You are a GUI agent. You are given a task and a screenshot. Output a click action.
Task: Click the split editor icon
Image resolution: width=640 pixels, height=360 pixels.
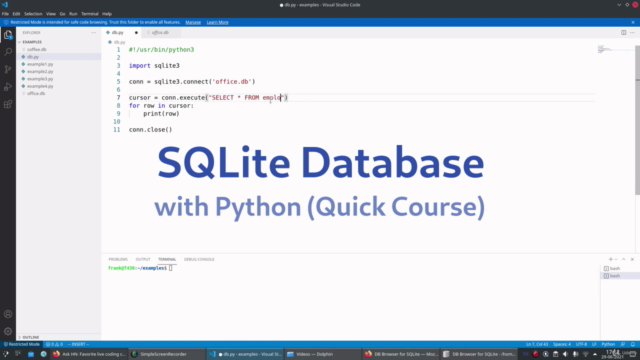coord(623,33)
